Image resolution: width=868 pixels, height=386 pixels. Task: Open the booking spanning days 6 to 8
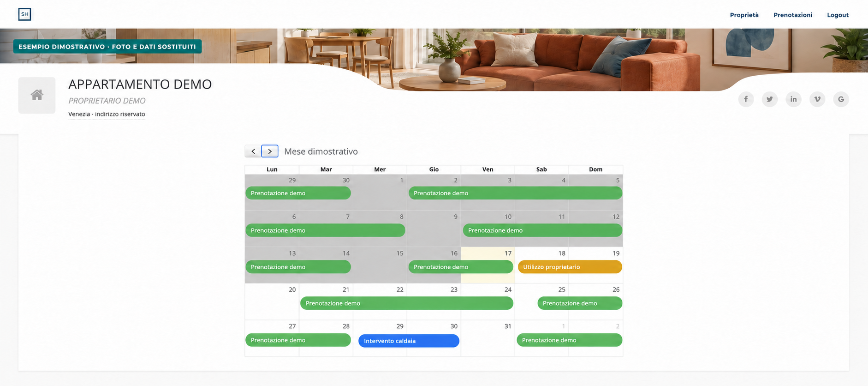(x=325, y=230)
